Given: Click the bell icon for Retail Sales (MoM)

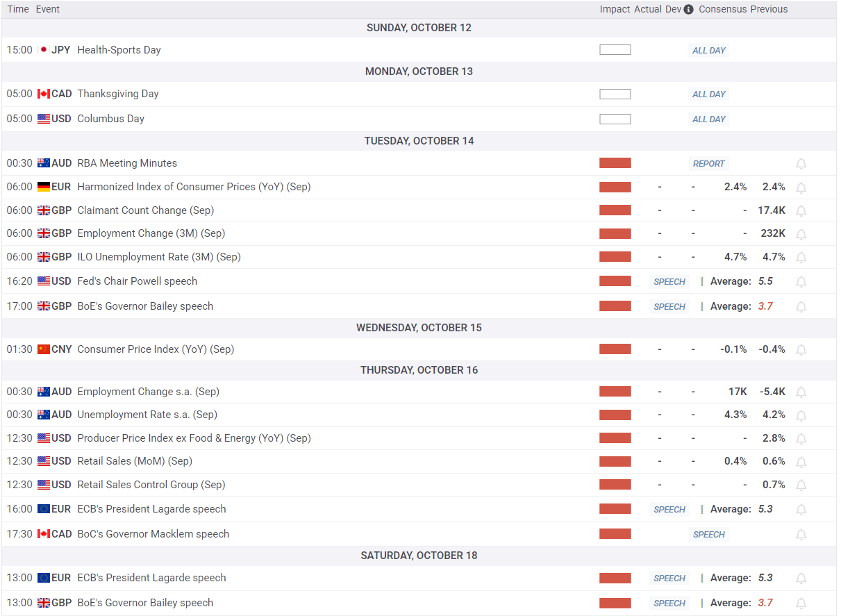Looking at the screenshot, I should [x=801, y=462].
